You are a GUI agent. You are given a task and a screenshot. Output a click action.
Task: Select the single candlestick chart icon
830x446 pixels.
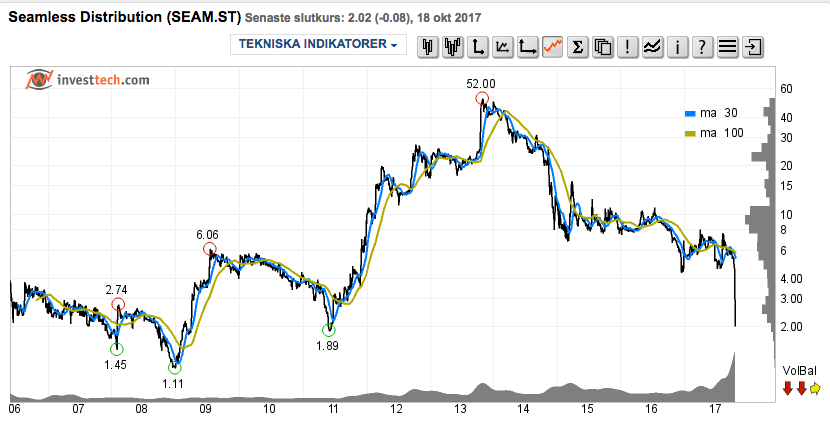428,47
